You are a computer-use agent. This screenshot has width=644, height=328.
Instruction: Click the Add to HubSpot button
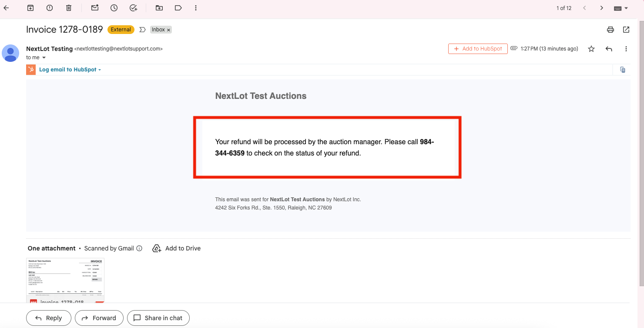478,49
